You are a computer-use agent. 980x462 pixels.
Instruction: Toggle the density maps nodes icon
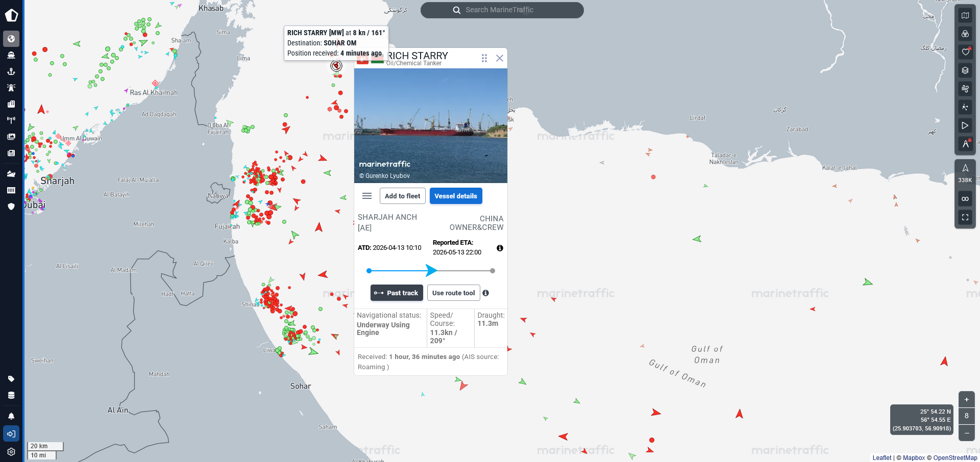click(x=965, y=107)
